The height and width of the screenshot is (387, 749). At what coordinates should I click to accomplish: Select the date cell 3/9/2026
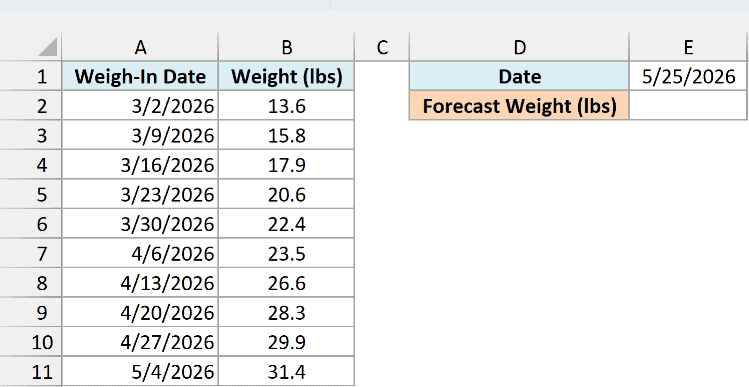[x=140, y=135]
